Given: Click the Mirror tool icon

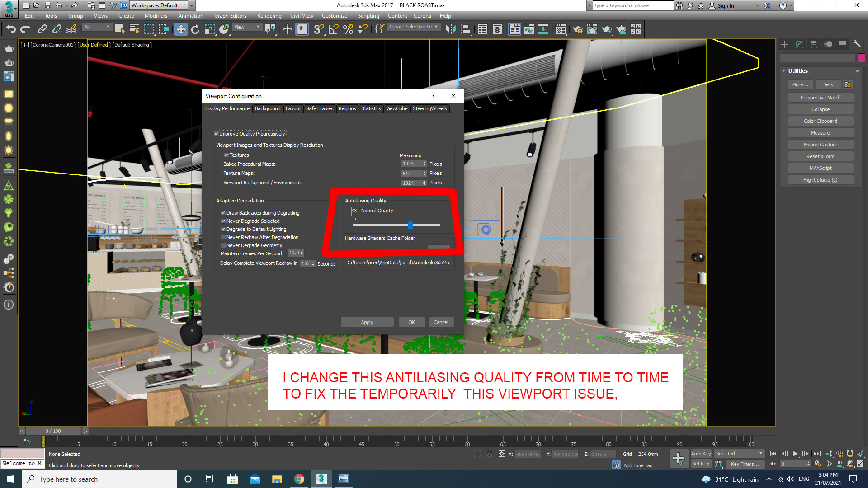Looking at the screenshot, I should point(450,29).
